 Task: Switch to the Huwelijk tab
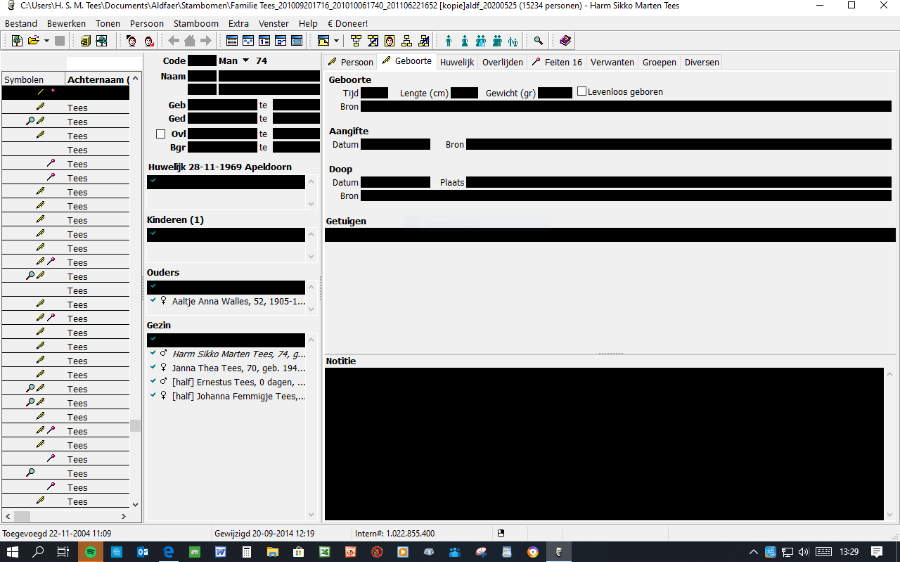(457, 62)
